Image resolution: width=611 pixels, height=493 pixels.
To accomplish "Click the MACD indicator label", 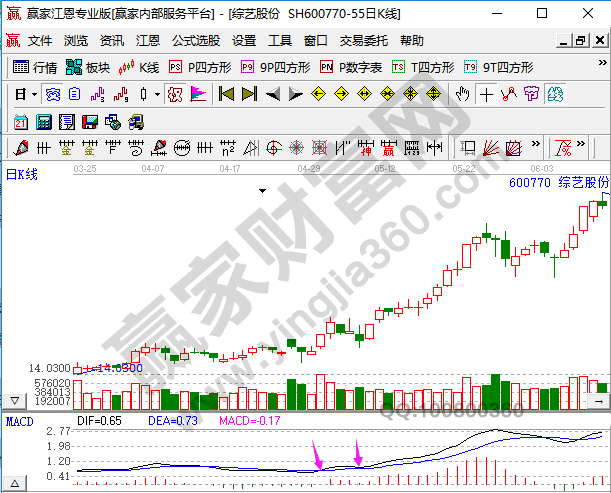I will 20,421.
